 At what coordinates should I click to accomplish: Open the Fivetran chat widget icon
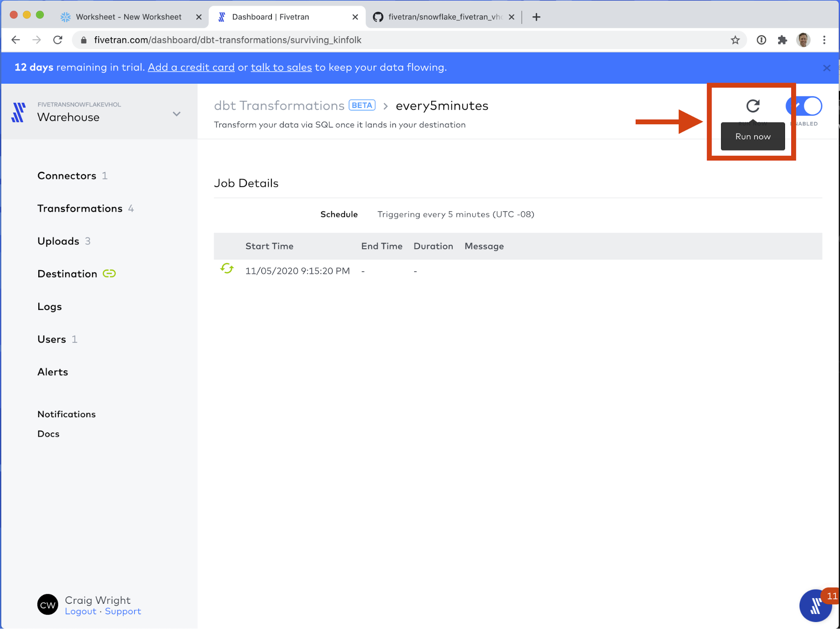(x=815, y=606)
